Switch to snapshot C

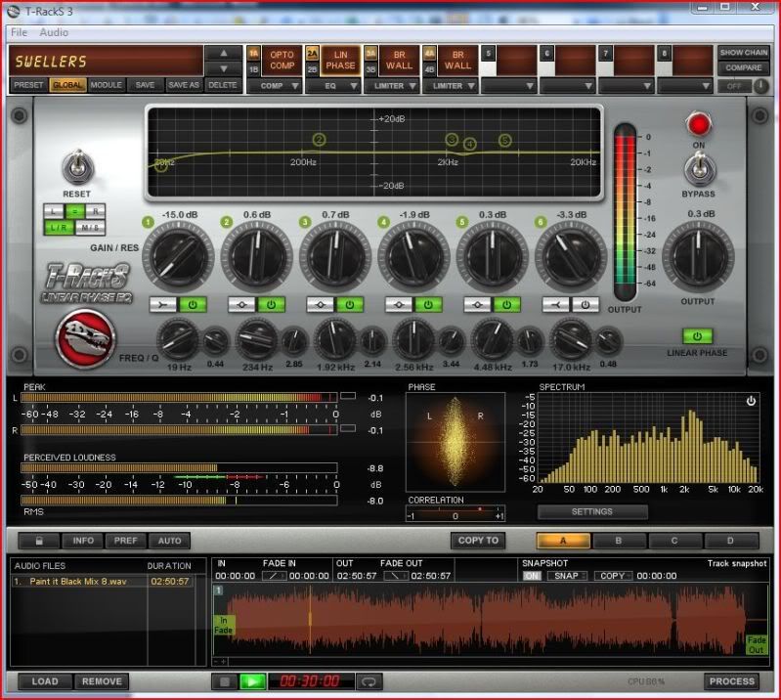(673, 541)
